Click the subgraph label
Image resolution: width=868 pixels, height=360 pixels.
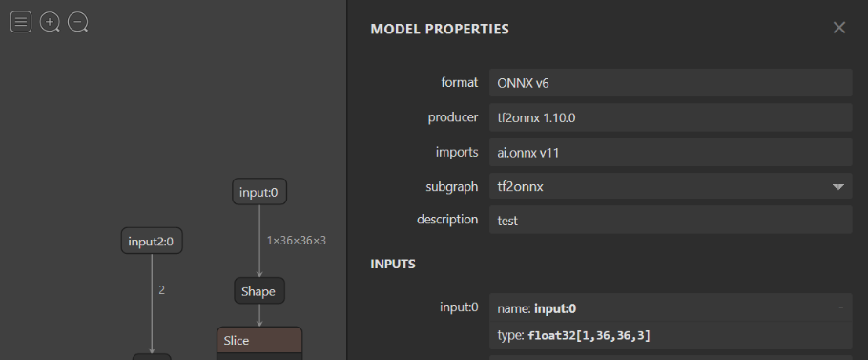[x=452, y=186]
